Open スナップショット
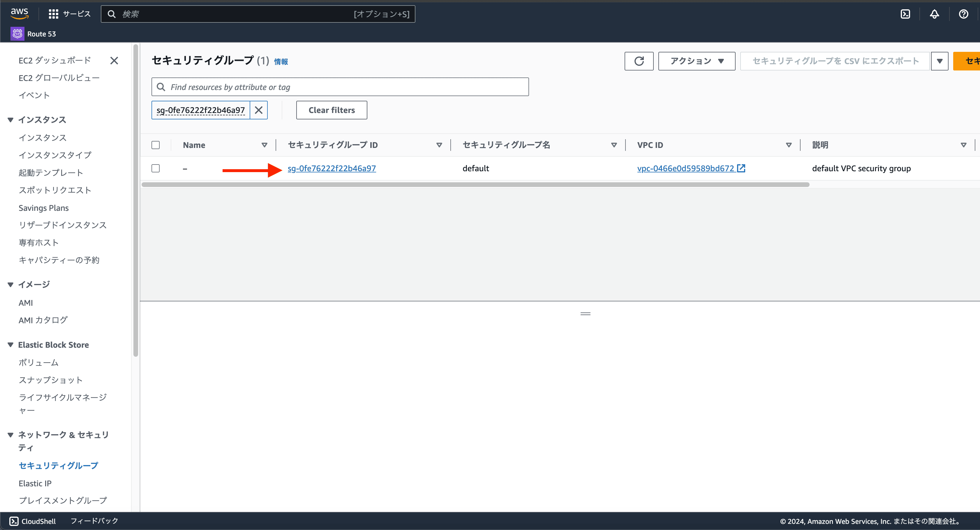Image resolution: width=980 pixels, height=530 pixels. coord(51,380)
